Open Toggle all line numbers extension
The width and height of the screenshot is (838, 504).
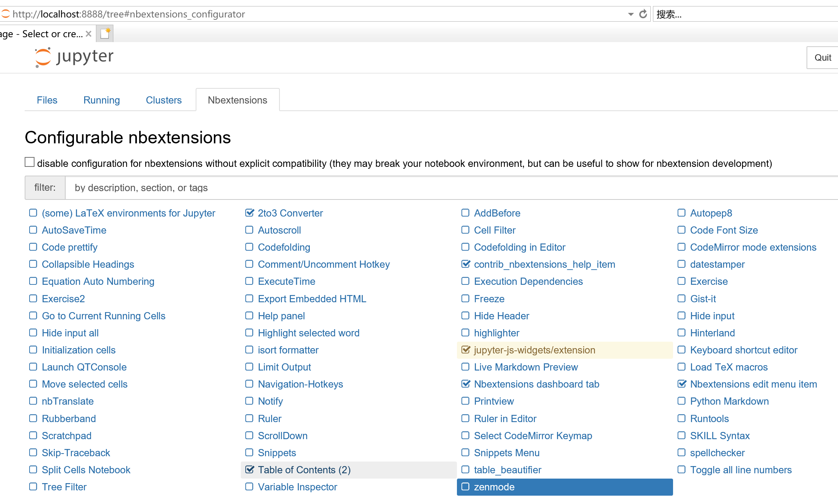coord(741,470)
